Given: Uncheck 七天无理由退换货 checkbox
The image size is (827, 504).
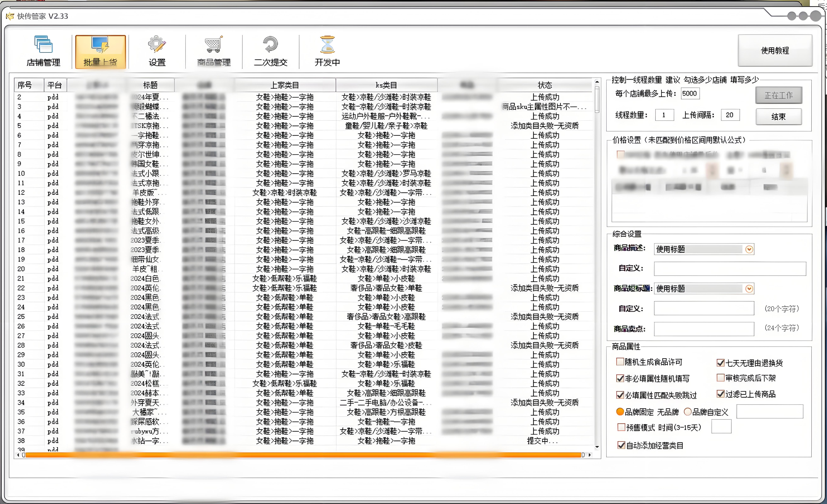Looking at the screenshot, I should (x=720, y=363).
